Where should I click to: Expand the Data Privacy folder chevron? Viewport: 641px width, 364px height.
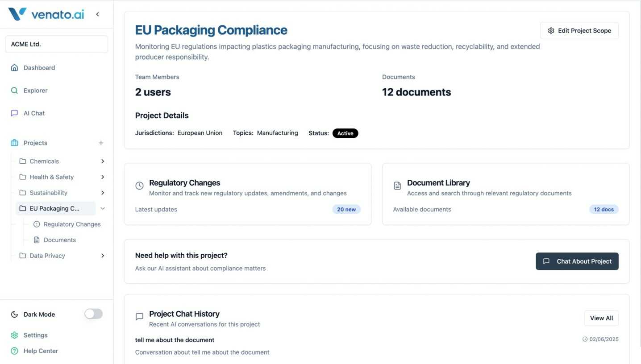tap(103, 256)
